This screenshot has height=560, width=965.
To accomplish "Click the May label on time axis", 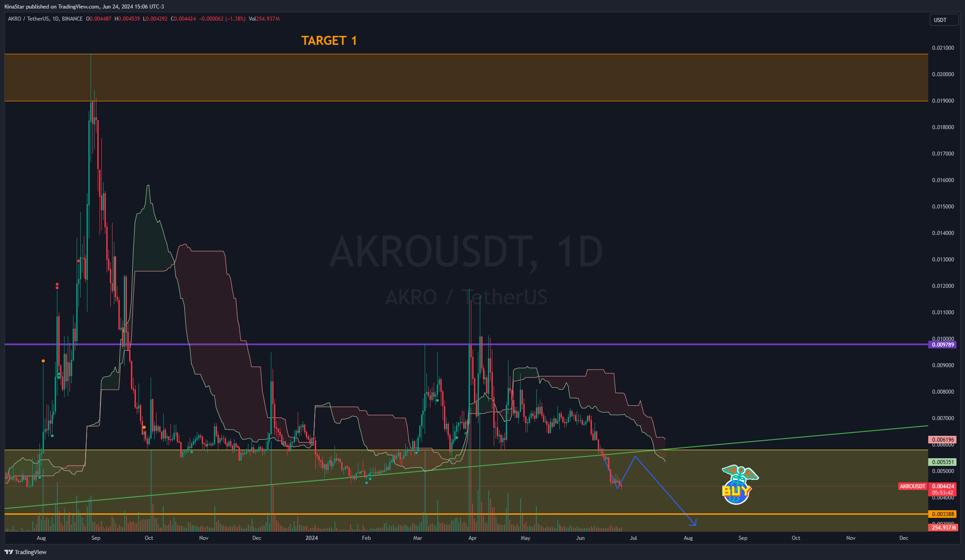I will coord(526,538).
